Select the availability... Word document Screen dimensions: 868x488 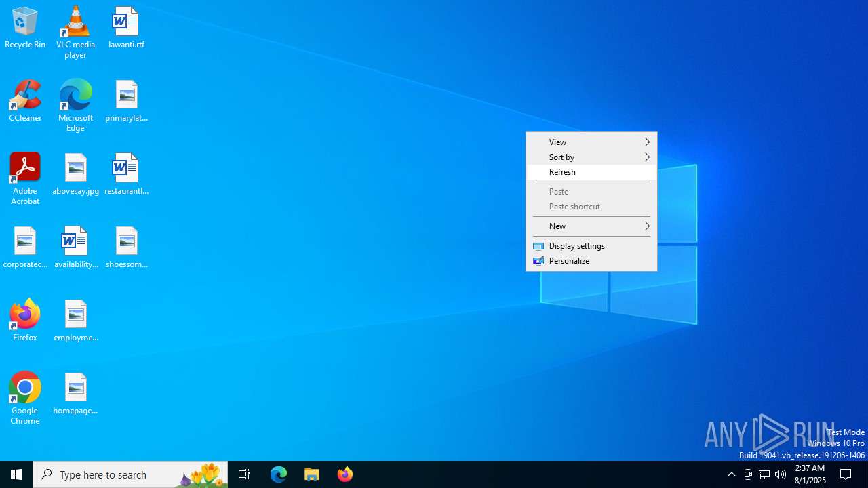pyautogui.click(x=75, y=247)
